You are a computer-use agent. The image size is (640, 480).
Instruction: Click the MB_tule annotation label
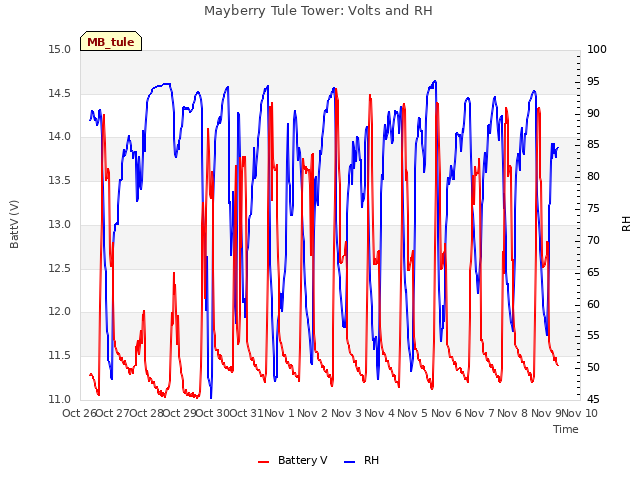[111, 42]
